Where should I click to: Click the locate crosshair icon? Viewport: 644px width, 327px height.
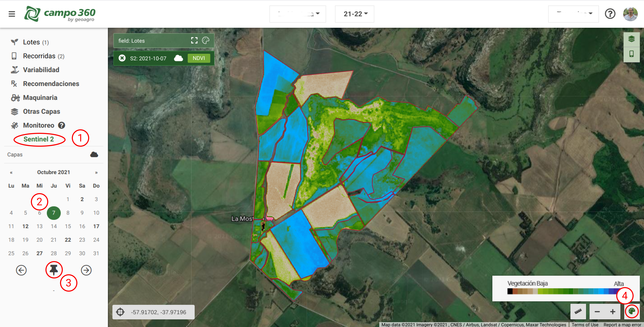coord(120,312)
